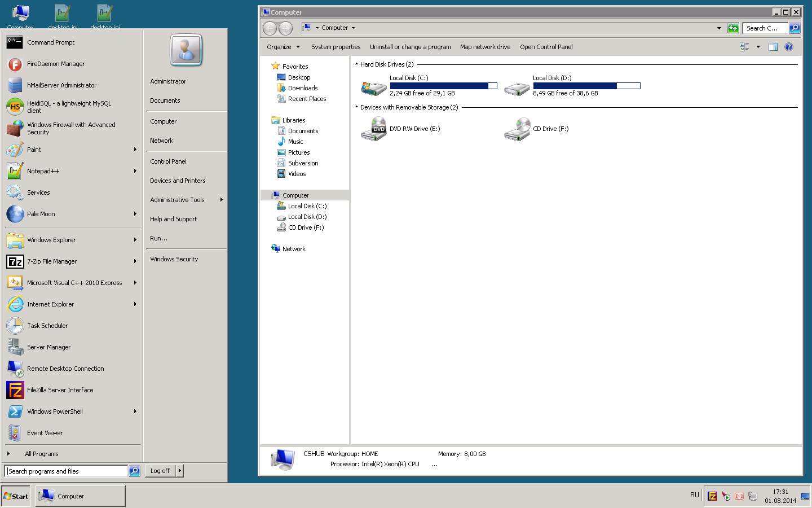Click the Local Disk (C:) drive icon

(373, 87)
